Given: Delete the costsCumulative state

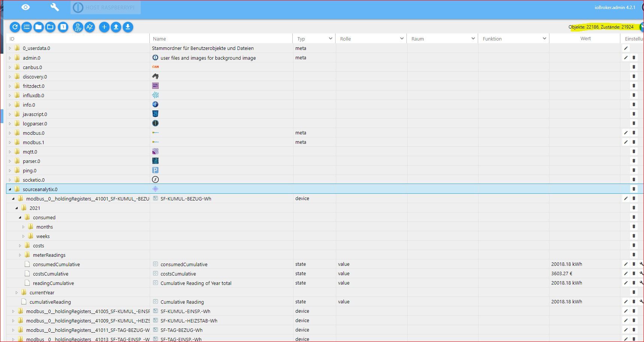Looking at the screenshot, I should pos(634,273).
